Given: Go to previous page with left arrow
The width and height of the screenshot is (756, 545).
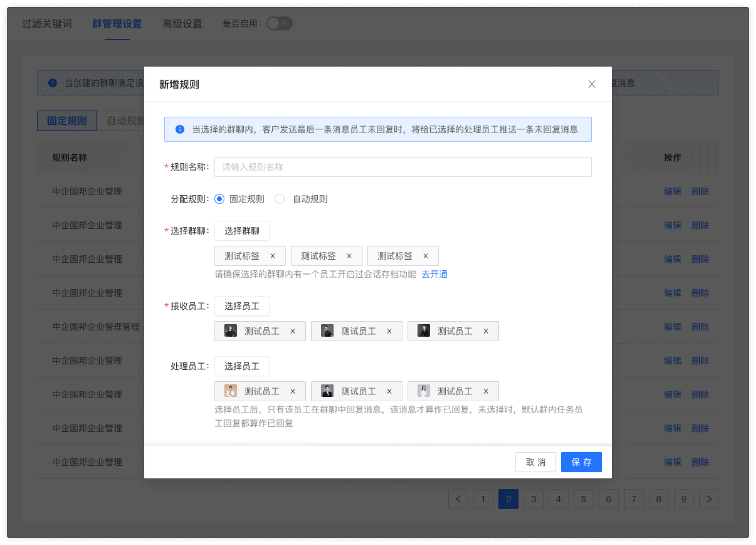Looking at the screenshot, I should click(458, 499).
